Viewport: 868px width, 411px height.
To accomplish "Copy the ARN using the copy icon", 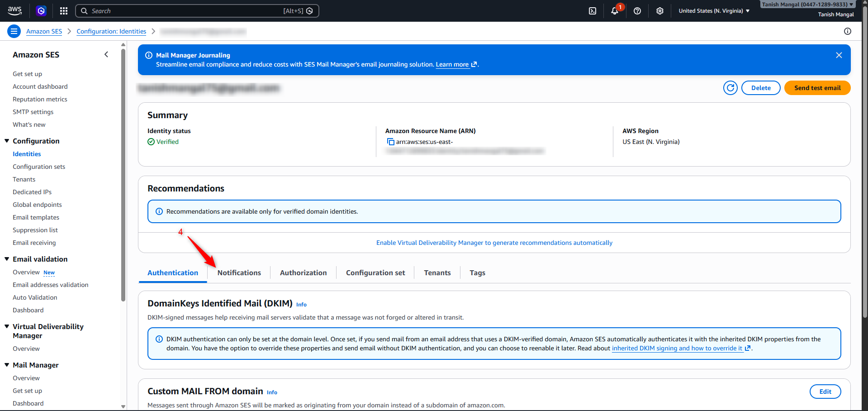I will (390, 142).
